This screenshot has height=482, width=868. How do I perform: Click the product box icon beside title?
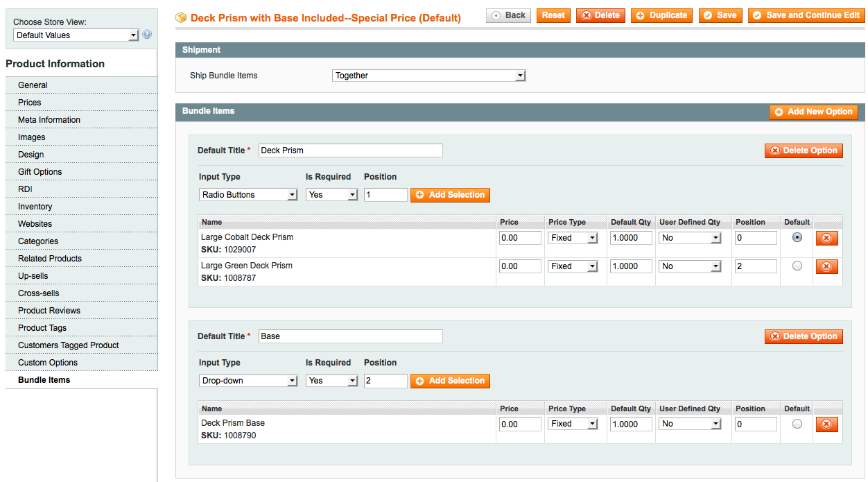[182, 17]
